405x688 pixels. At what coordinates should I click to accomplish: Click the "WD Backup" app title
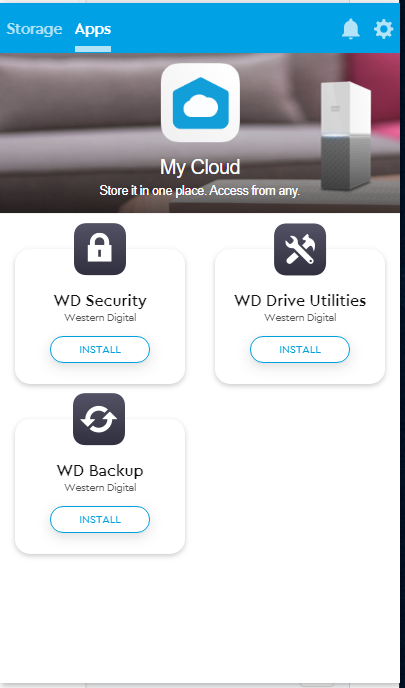tap(100, 471)
